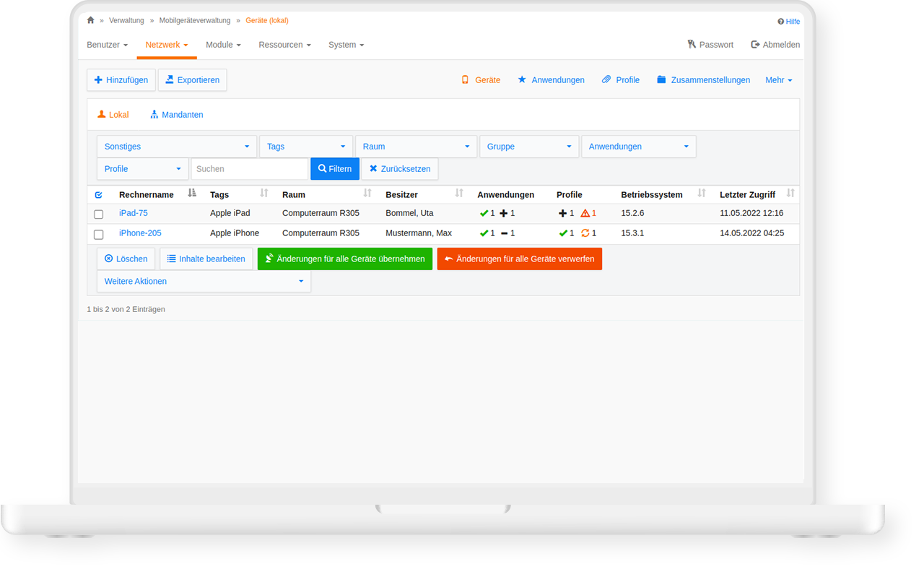Image resolution: width=924 pixels, height=577 pixels.
Task: Open the Module menu
Action: [223, 45]
